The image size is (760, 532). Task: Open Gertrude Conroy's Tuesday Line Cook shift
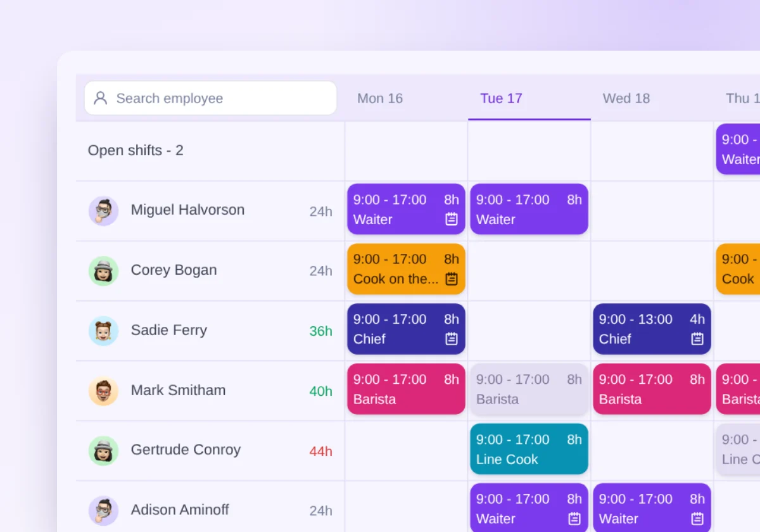point(529,449)
